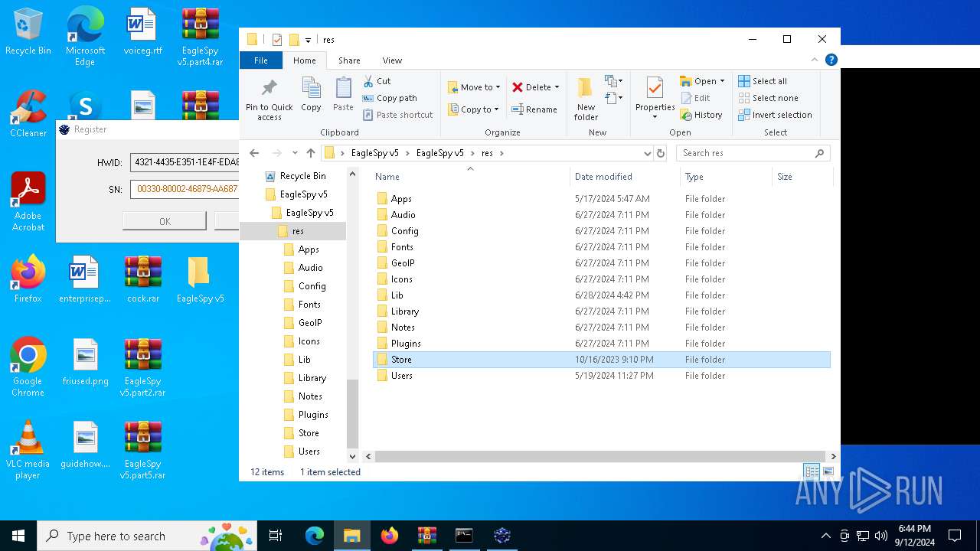
Task: Switch to Large icons view
Action: 828,472
